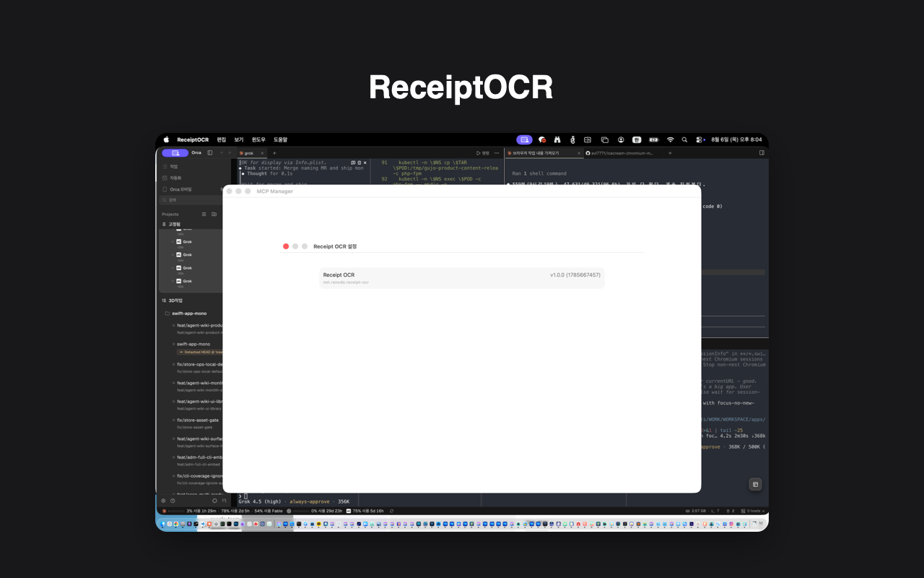Click the 명령 run button
This screenshot has height=578, width=924.
483,153
